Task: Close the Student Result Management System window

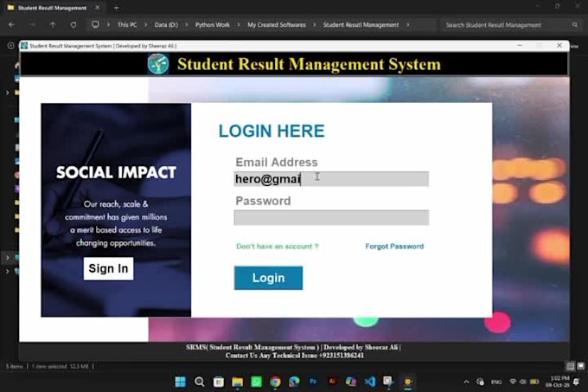Action: [559, 45]
